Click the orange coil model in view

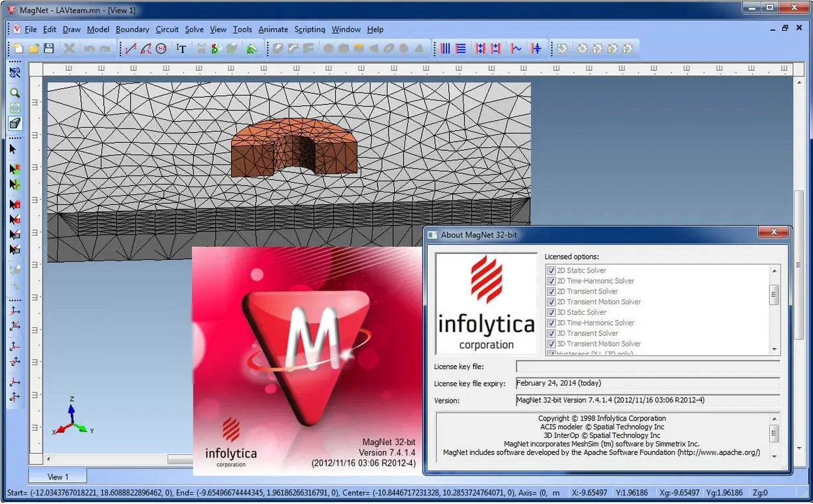point(294,147)
